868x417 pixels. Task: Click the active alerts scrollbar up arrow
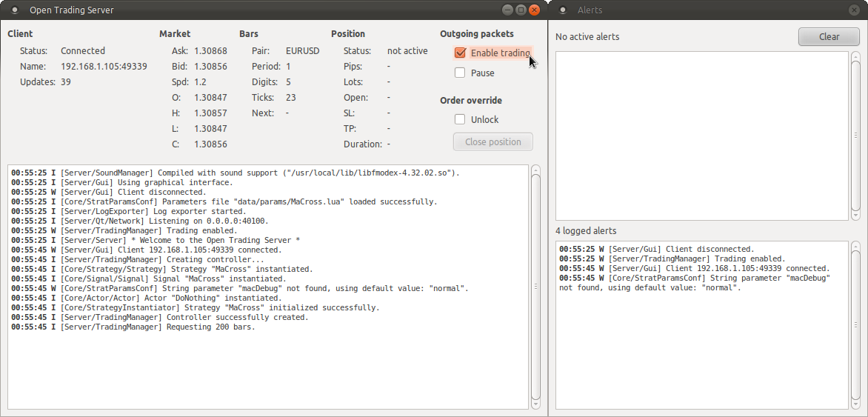pyautogui.click(x=855, y=56)
